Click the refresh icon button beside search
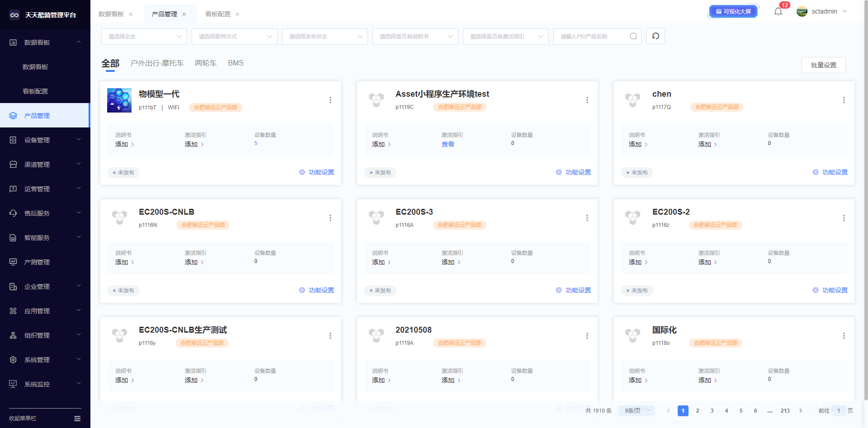The image size is (868, 428). point(656,36)
